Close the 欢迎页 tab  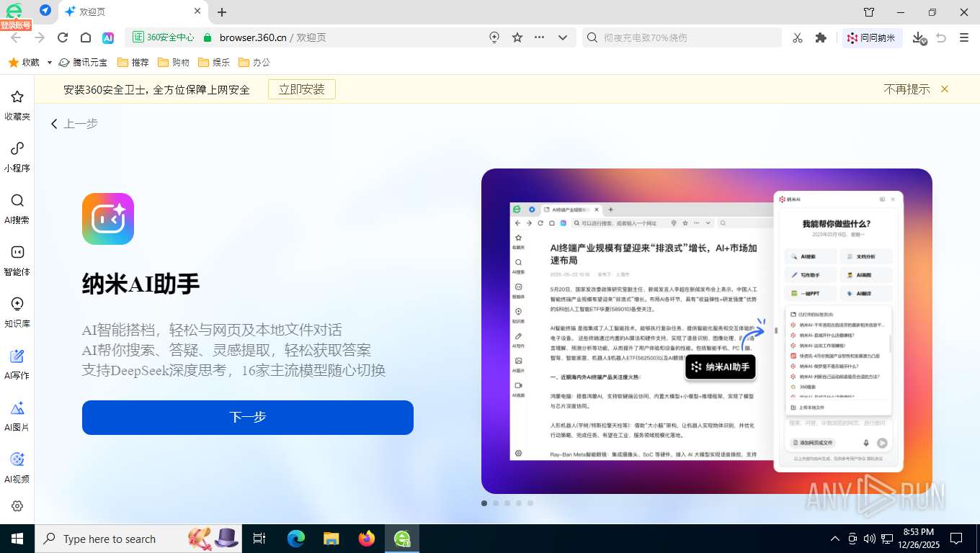(x=197, y=12)
